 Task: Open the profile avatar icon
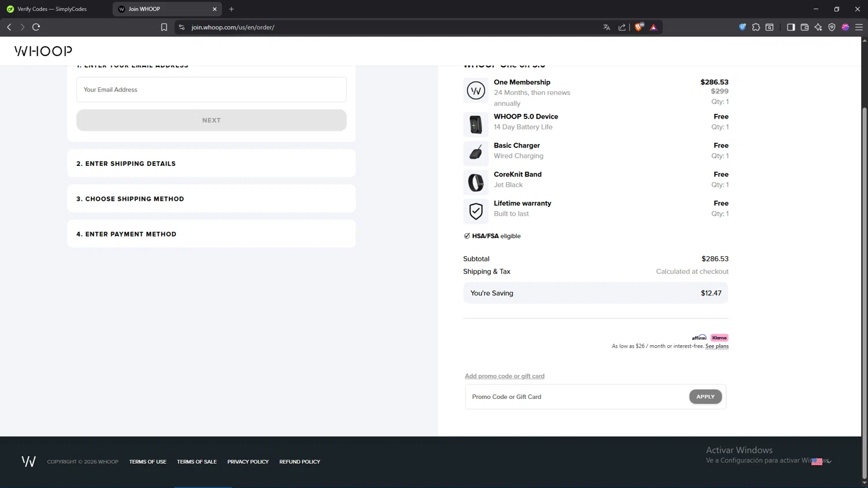point(845,27)
